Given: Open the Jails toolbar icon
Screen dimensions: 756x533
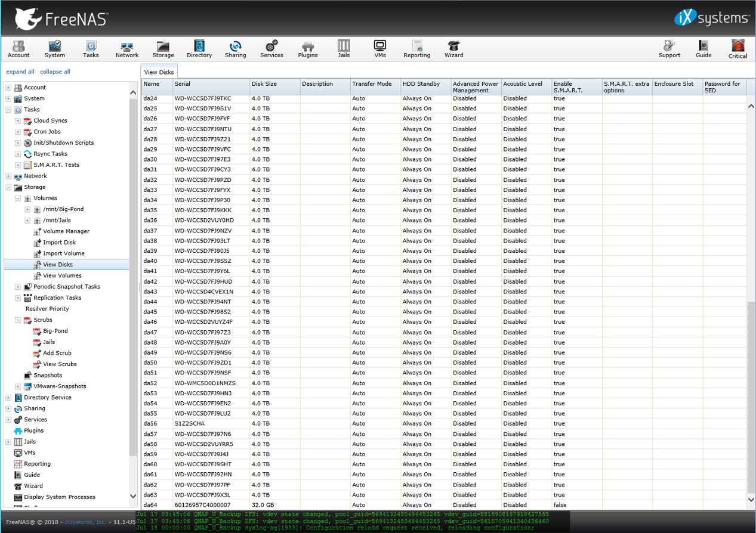Looking at the screenshot, I should point(343,49).
